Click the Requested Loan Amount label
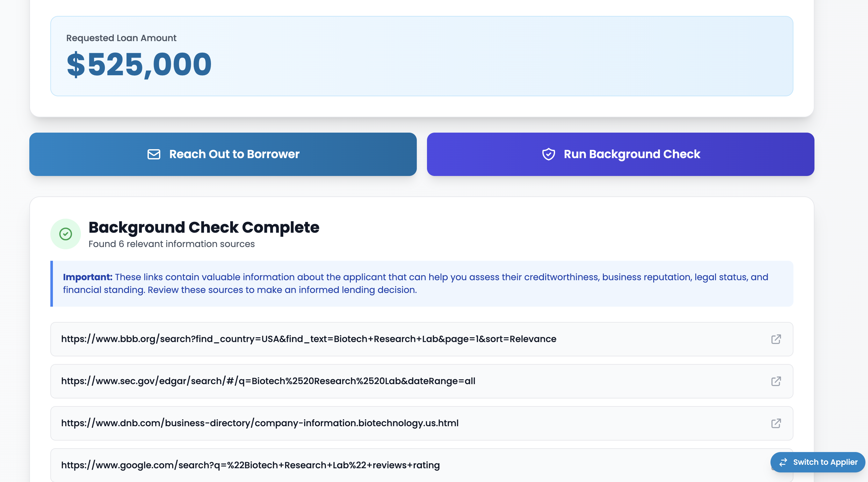Viewport: 868px width, 482px height. pos(121,38)
